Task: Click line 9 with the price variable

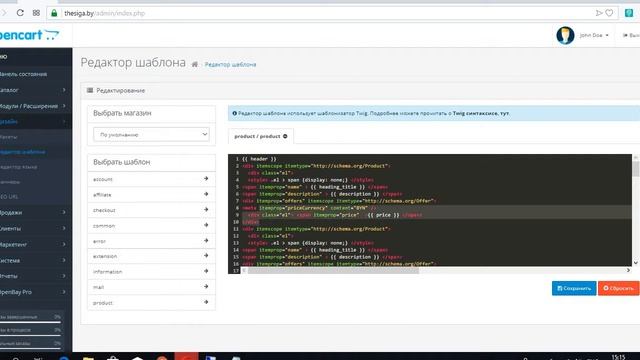Action: coord(335,215)
